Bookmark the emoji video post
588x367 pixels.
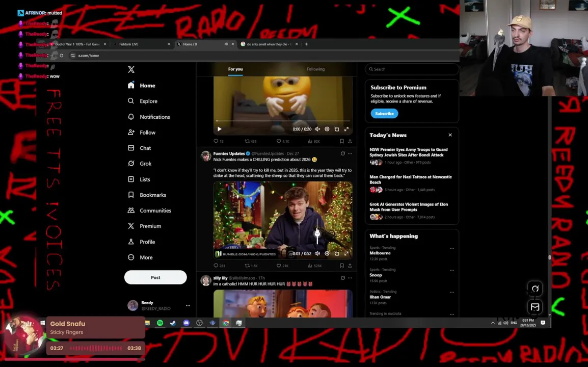click(341, 141)
